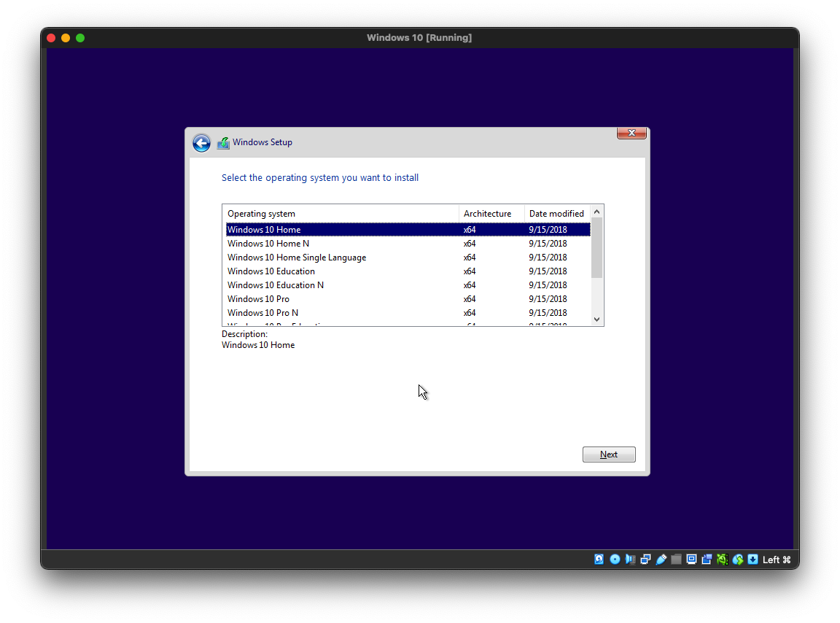Image resolution: width=840 pixels, height=623 pixels.
Task: Click the list's scroll down arrow
Action: click(596, 319)
